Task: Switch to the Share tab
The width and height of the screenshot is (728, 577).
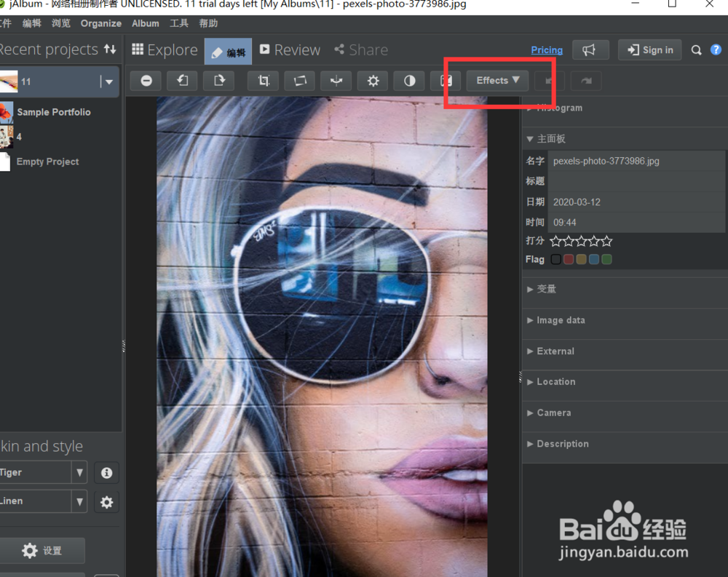Action: (x=361, y=49)
